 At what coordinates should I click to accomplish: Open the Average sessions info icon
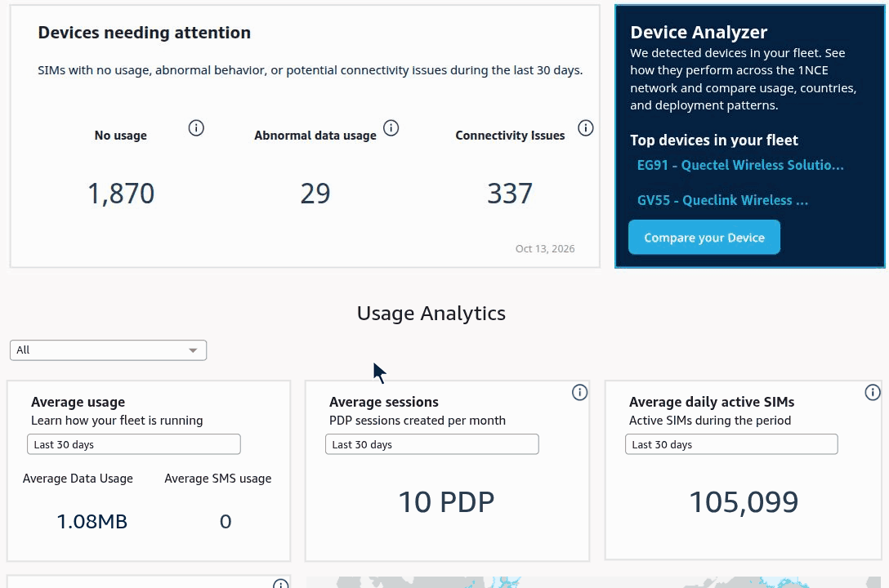point(579,393)
